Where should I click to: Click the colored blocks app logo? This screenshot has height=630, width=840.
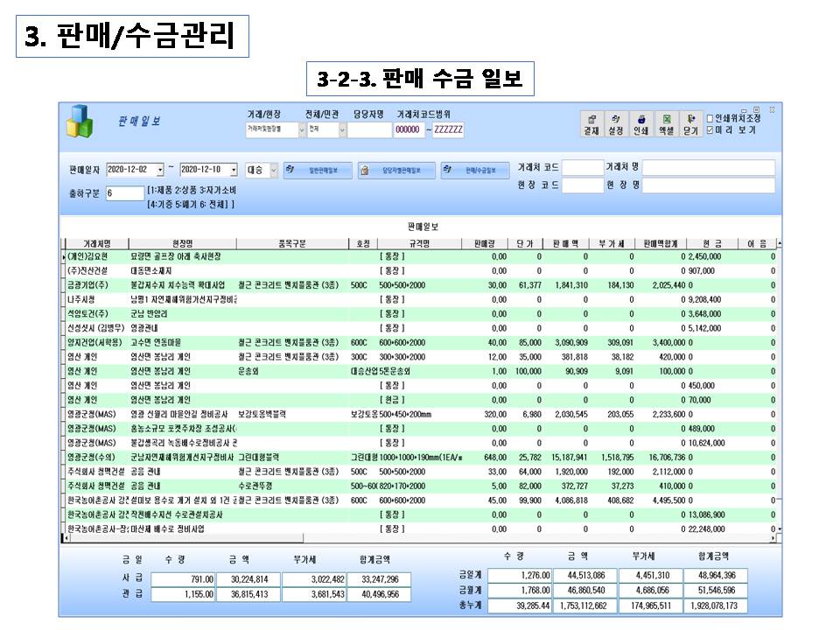(x=80, y=121)
